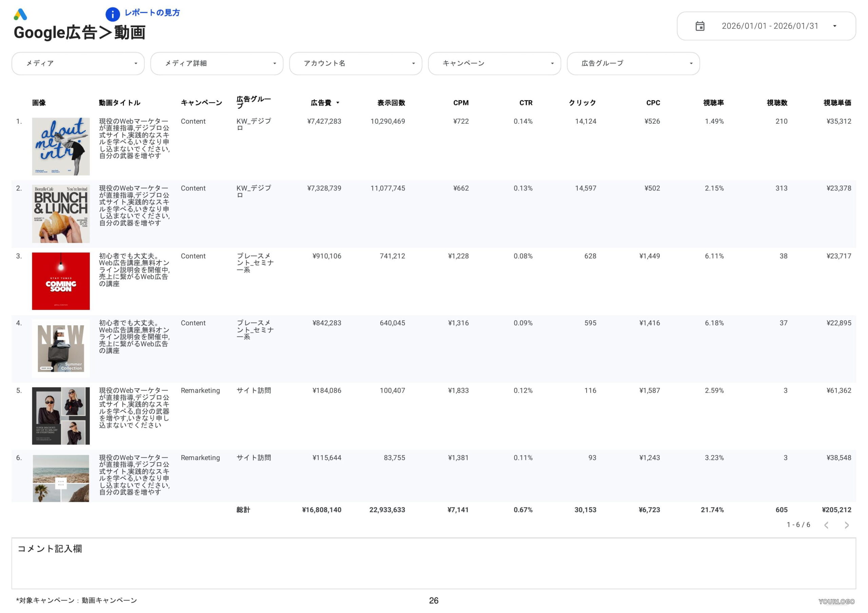Click the BRUNCH & LUNCH video thumbnail
Viewport: 868px width, 613px height.
pyautogui.click(x=61, y=214)
